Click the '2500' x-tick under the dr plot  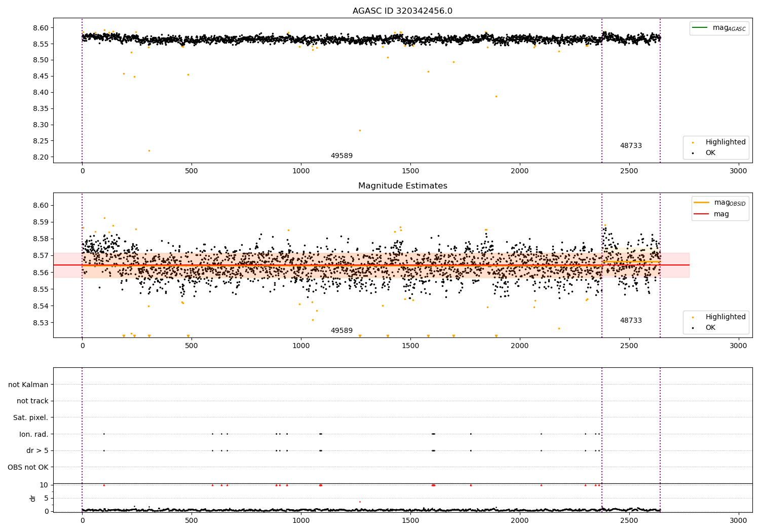(x=629, y=520)
